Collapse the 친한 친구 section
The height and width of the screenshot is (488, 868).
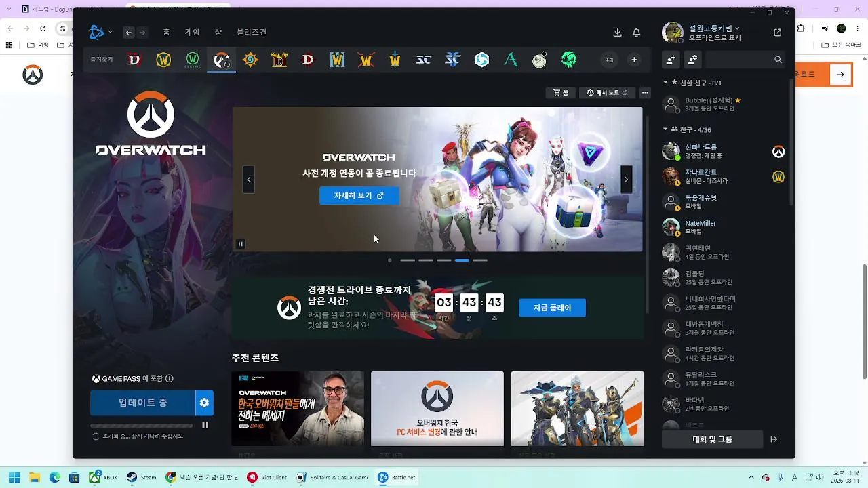(x=666, y=83)
